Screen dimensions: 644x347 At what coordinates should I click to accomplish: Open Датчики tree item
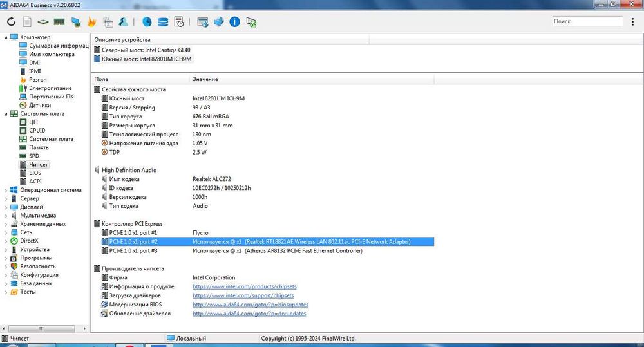(35, 105)
